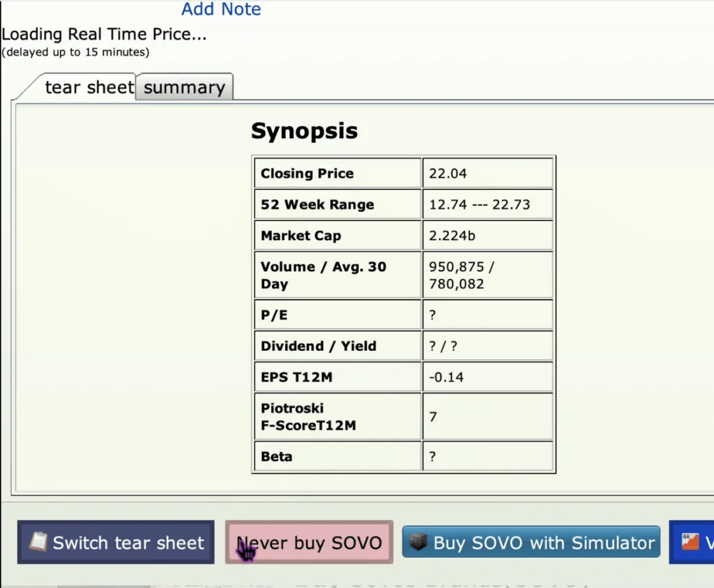
Task: Click the Dividend / Yield row label
Action: [x=318, y=346]
